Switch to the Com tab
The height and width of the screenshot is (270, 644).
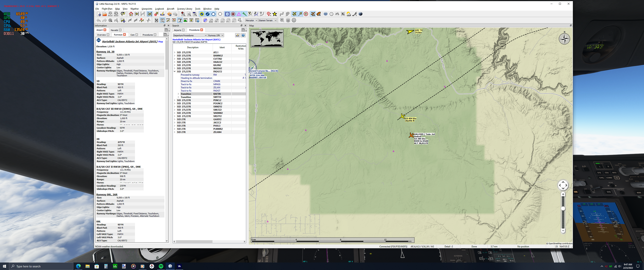tap(133, 35)
